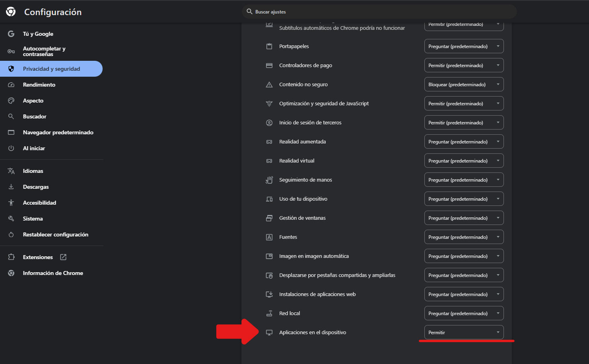Open the Realidad virtual permission dropdown
The image size is (589, 364).
(464, 161)
